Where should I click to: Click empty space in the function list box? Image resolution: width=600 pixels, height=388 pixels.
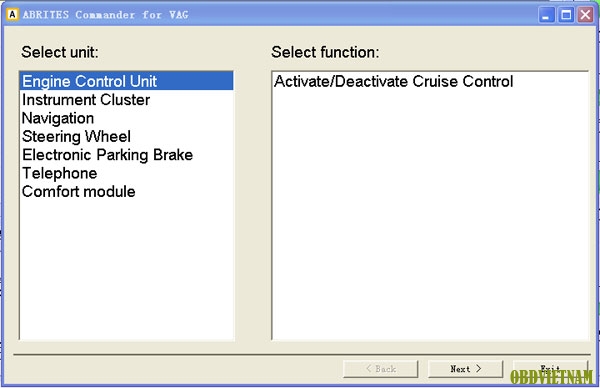[x=430, y=214]
